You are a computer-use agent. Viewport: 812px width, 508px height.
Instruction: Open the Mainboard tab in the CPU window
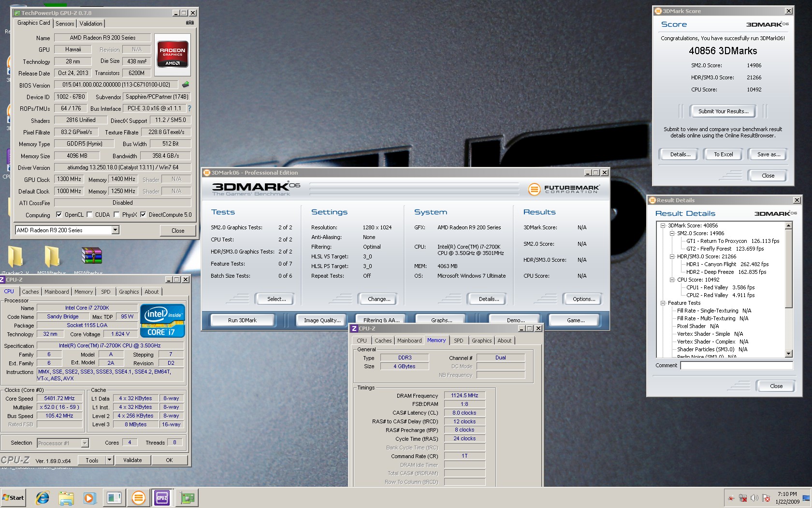click(57, 292)
